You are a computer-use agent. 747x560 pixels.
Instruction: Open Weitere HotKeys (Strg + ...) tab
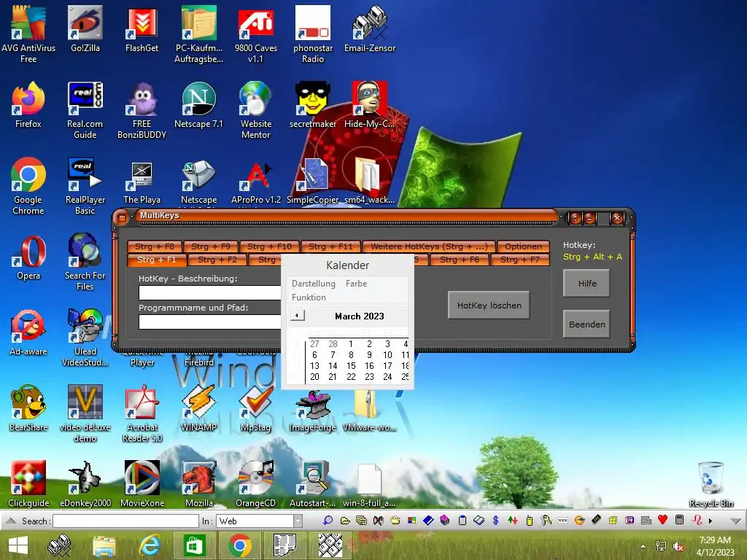pyautogui.click(x=429, y=246)
